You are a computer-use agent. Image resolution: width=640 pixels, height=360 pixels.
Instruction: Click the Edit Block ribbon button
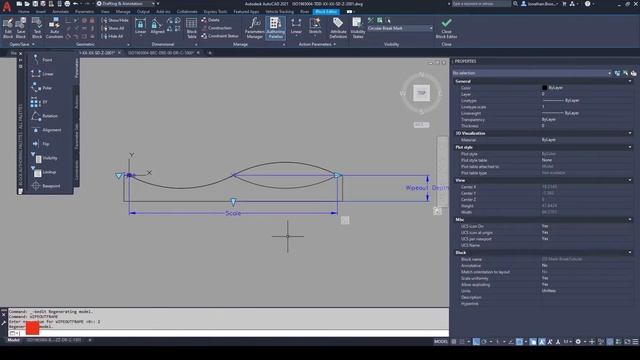(8, 28)
